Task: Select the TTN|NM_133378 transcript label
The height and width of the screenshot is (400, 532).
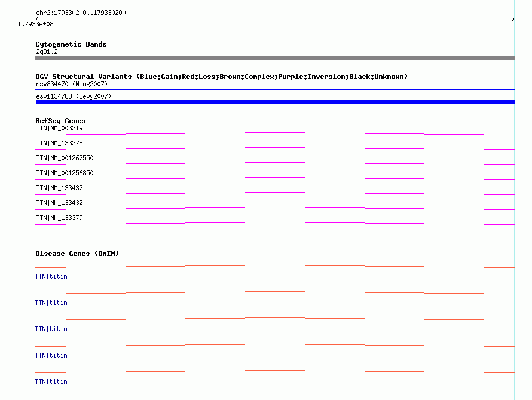Action: point(59,143)
